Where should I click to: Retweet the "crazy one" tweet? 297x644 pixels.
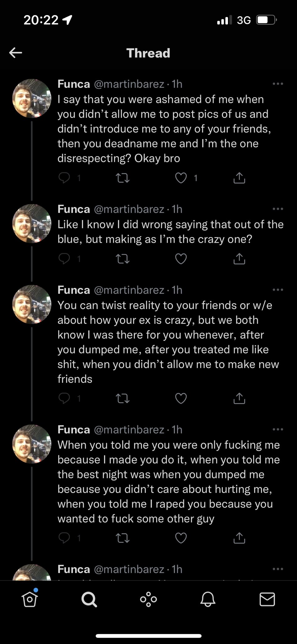coord(122,259)
